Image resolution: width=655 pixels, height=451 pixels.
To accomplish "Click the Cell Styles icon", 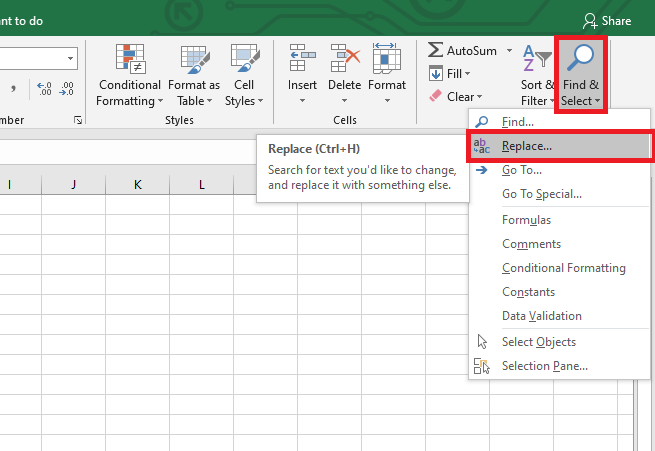I will click(x=244, y=59).
